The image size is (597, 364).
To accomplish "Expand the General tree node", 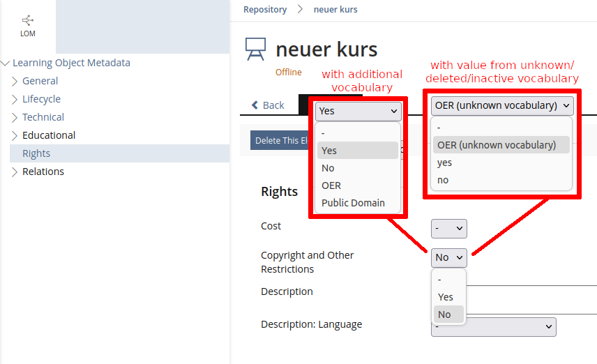I will pyautogui.click(x=15, y=81).
